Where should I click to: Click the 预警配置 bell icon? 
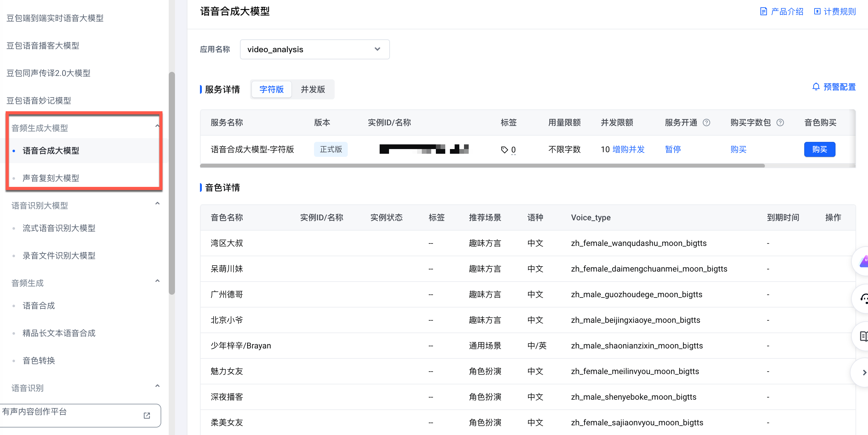coord(816,87)
